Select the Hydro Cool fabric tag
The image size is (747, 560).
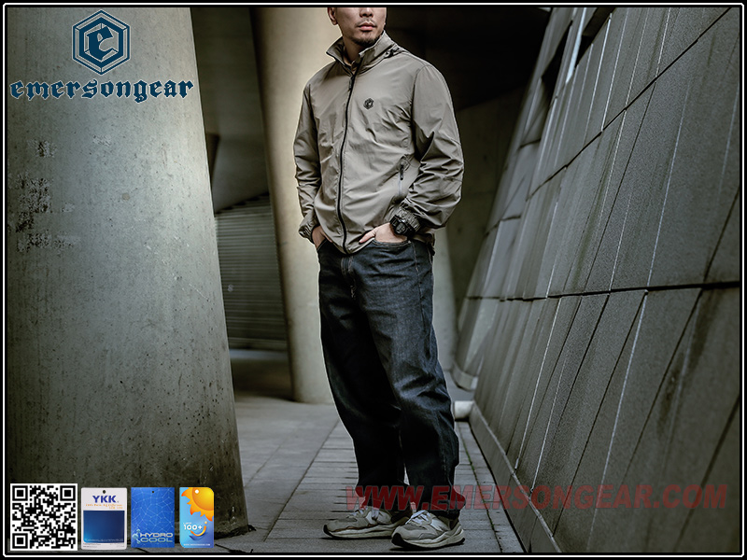pos(152,517)
